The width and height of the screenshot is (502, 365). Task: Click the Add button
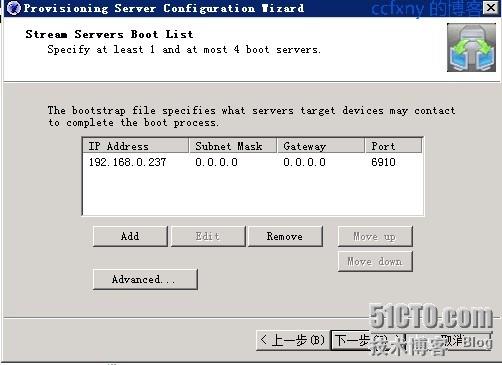tap(130, 236)
